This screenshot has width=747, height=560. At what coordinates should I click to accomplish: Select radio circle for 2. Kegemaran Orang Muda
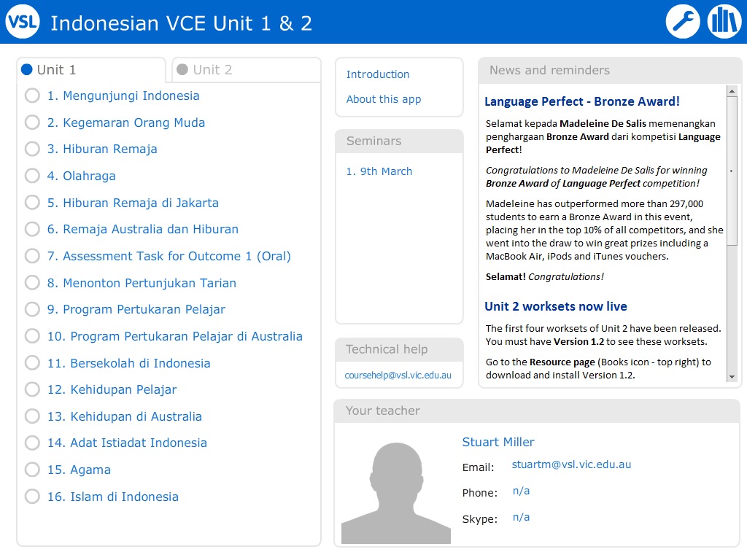click(x=32, y=122)
